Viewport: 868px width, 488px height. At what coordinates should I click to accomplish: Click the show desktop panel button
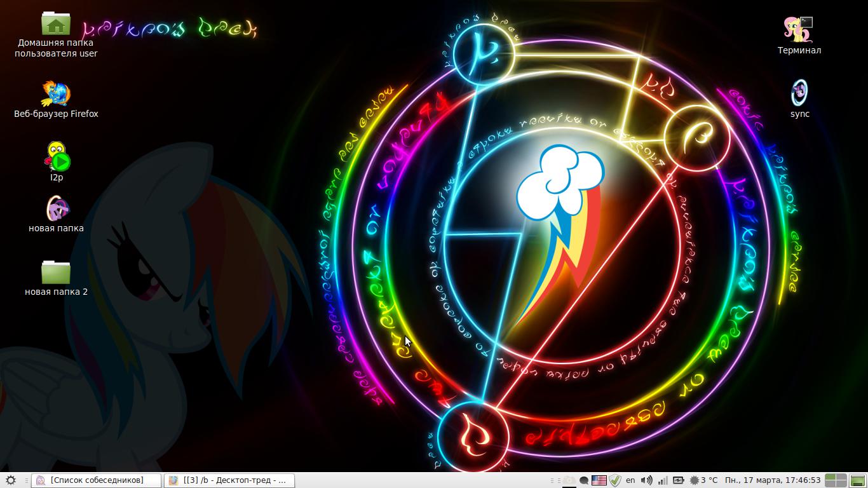coord(858,480)
